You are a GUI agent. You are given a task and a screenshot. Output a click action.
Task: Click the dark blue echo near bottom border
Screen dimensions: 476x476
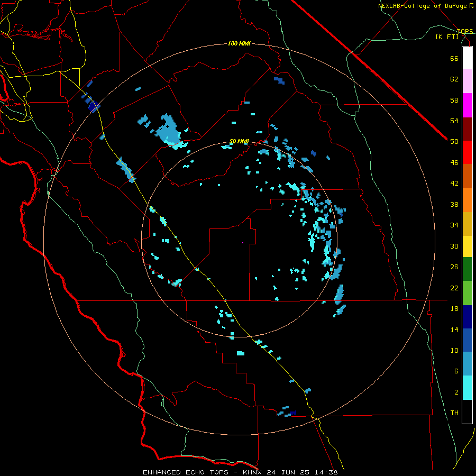point(292,413)
